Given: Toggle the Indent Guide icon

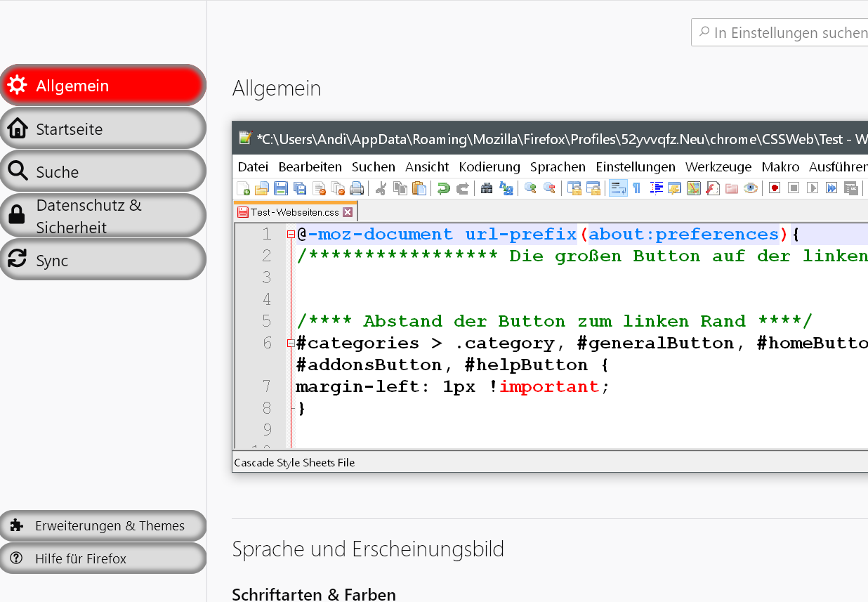Looking at the screenshot, I should pyautogui.click(x=657, y=188).
